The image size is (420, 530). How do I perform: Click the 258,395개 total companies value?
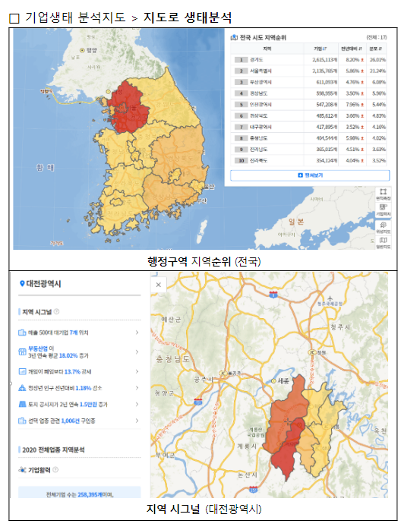(x=89, y=494)
